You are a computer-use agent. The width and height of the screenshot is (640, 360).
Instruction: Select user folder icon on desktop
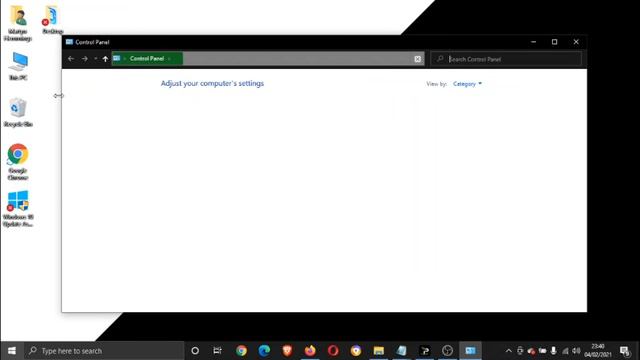coord(18,23)
